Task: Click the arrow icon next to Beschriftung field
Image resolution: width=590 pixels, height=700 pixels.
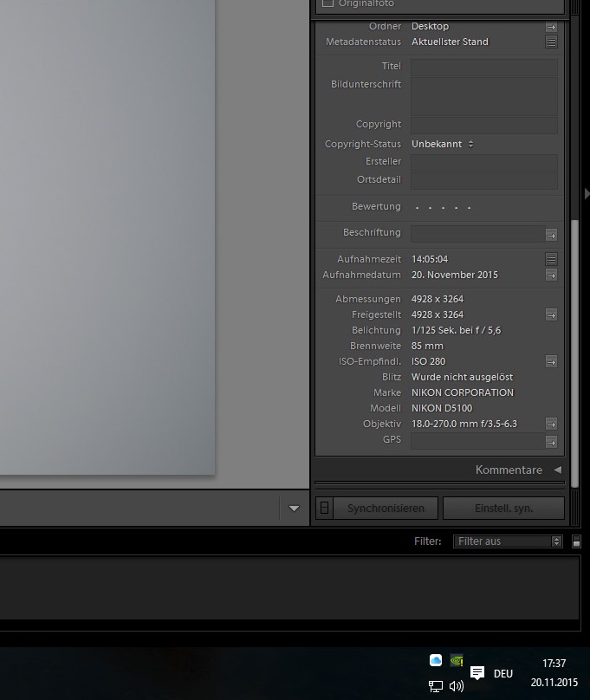Action: (x=551, y=235)
